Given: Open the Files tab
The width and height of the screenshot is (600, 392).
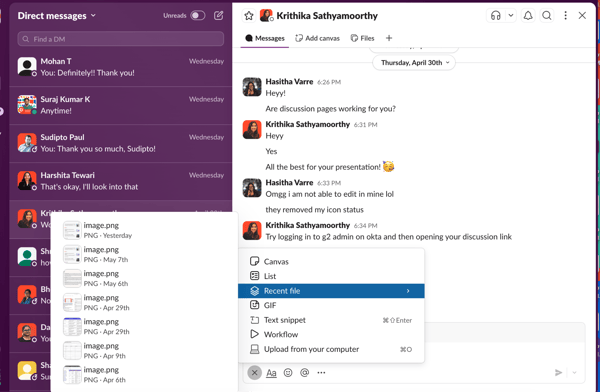Looking at the screenshot, I should pyautogui.click(x=362, y=38).
